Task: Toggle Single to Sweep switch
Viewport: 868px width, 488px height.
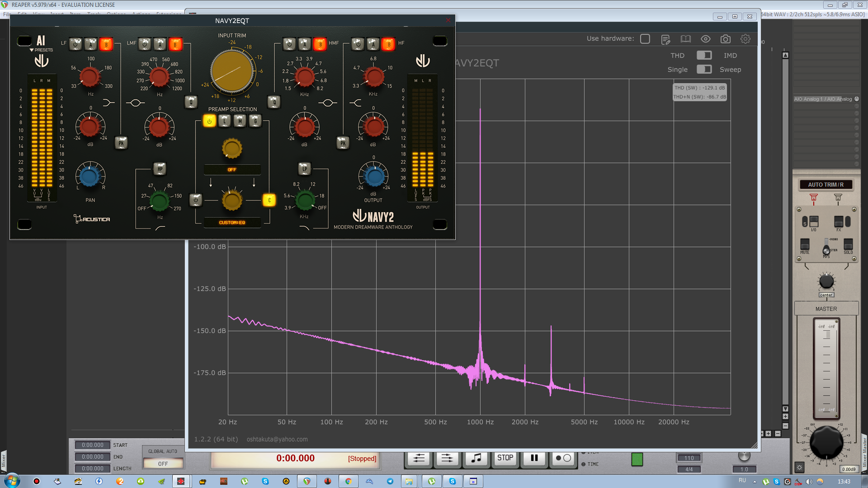Action: pos(704,69)
